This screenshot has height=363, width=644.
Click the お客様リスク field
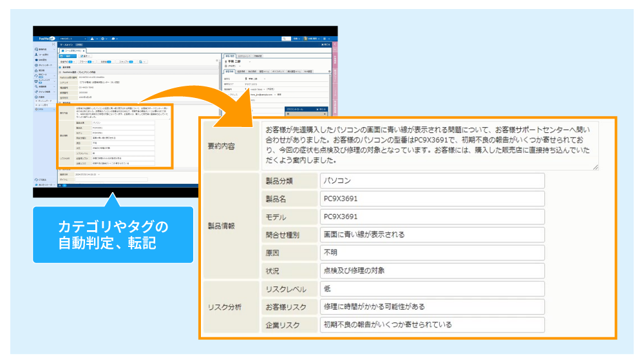click(x=432, y=307)
